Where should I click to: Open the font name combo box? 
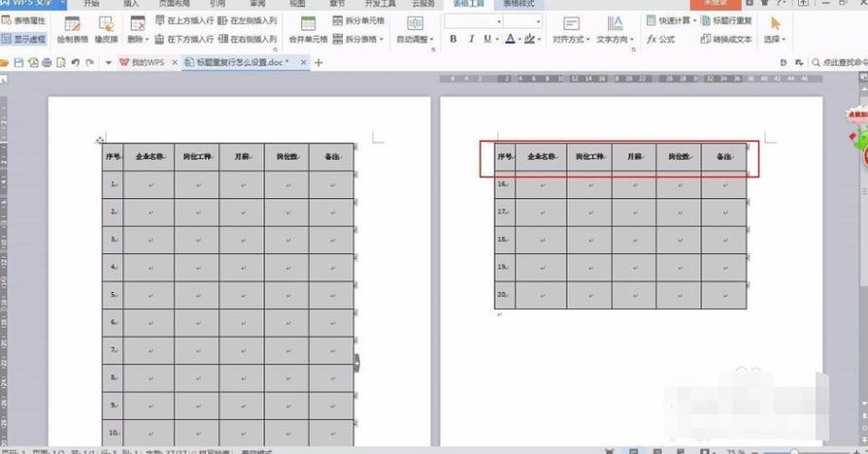474,21
